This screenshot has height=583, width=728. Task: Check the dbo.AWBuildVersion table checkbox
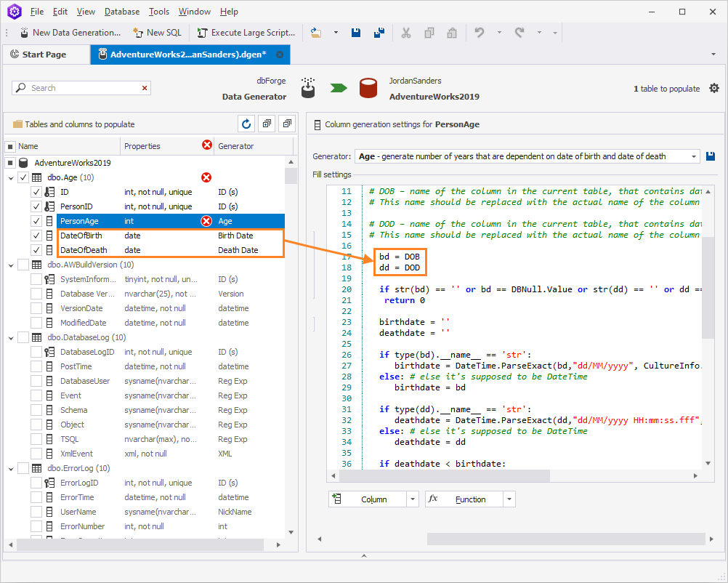(23, 265)
